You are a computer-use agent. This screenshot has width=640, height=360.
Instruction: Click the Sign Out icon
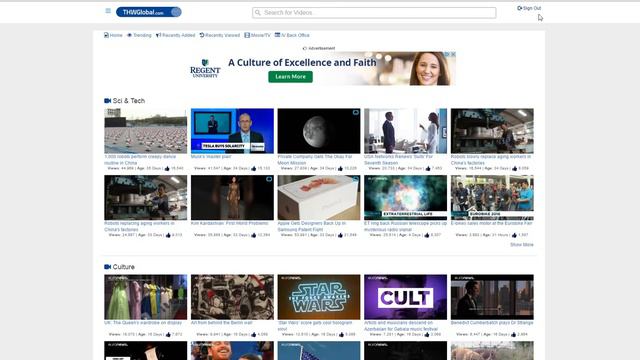pyautogui.click(x=520, y=8)
